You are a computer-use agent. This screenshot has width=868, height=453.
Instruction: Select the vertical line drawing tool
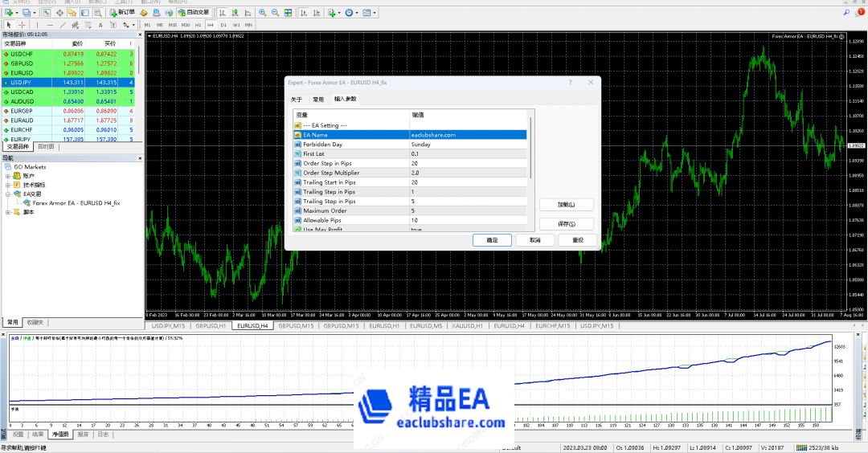[37, 25]
